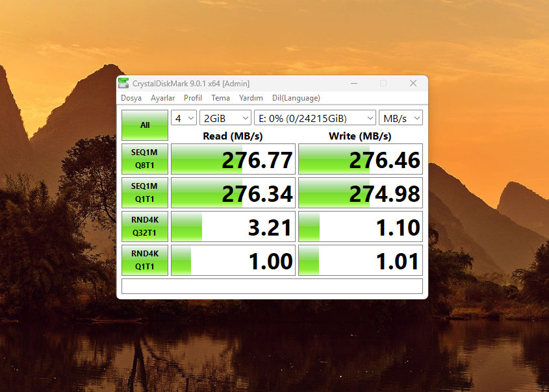
Task: Minimize the CrystalDiskMark window
Action: click(354, 83)
